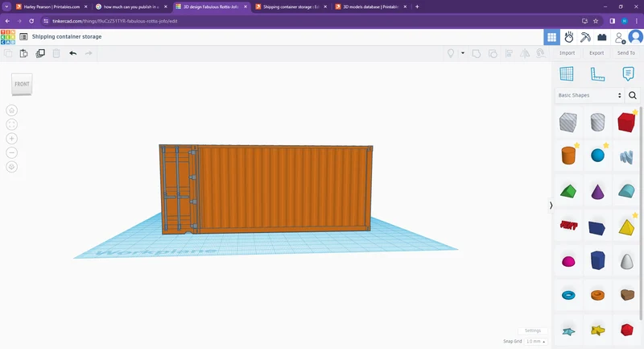644x349 pixels.
Task: Select the Notes tool
Action: click(x=628, y=74)
